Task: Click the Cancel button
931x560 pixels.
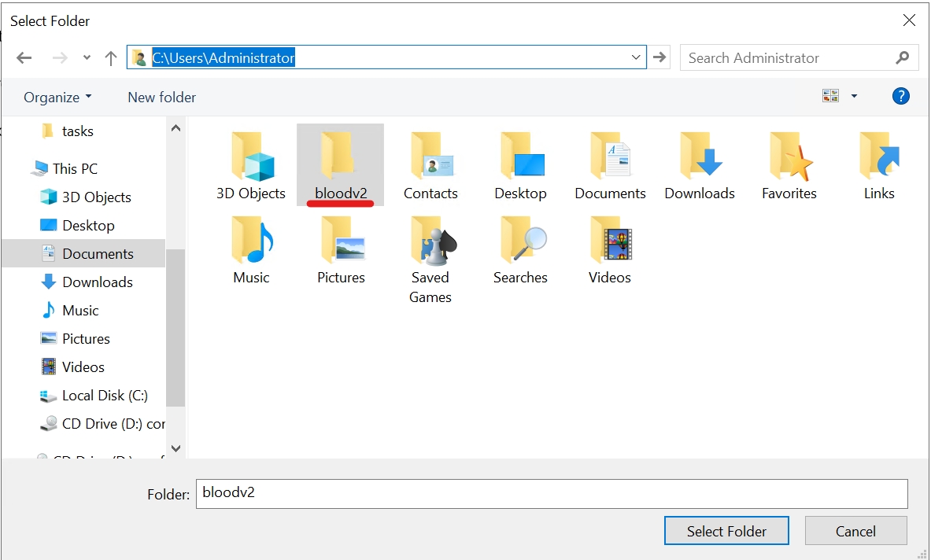Action: click(x=855, y=531)
